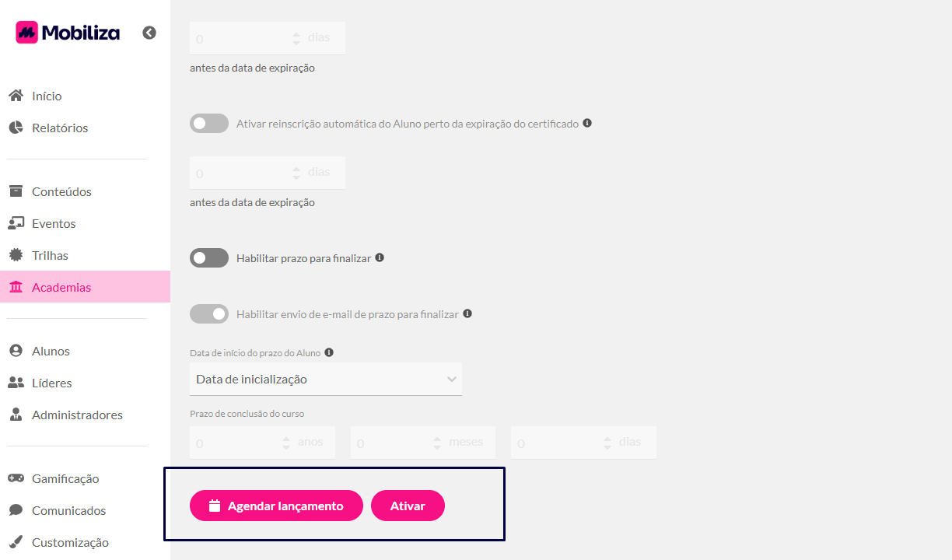Viewport: 952px width, 560px height.
Task: Open Comunicados via speech bubble icon
Action: pos(16,510)
